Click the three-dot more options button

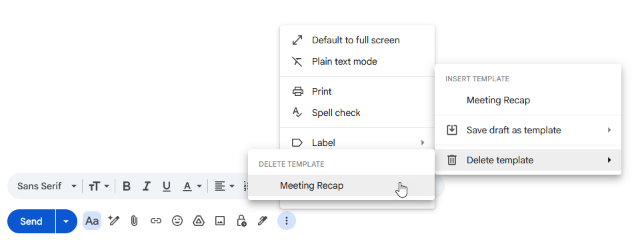[287, 221]
